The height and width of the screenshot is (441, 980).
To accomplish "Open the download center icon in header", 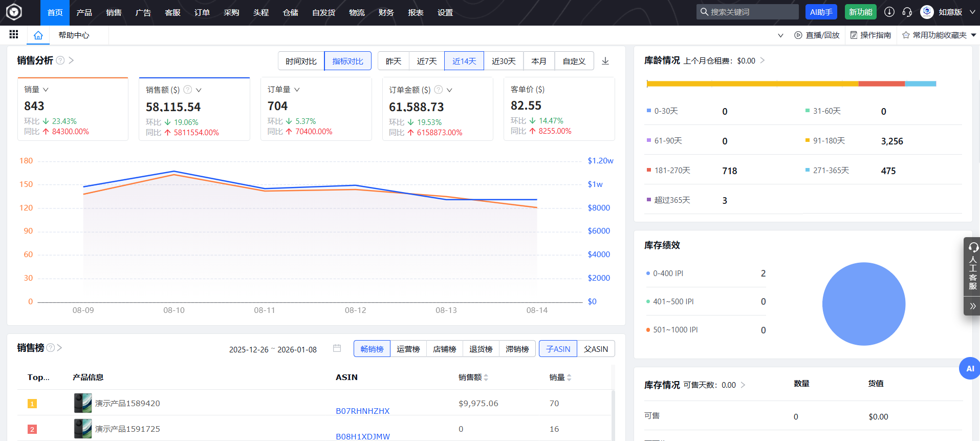I will (889, 12).
